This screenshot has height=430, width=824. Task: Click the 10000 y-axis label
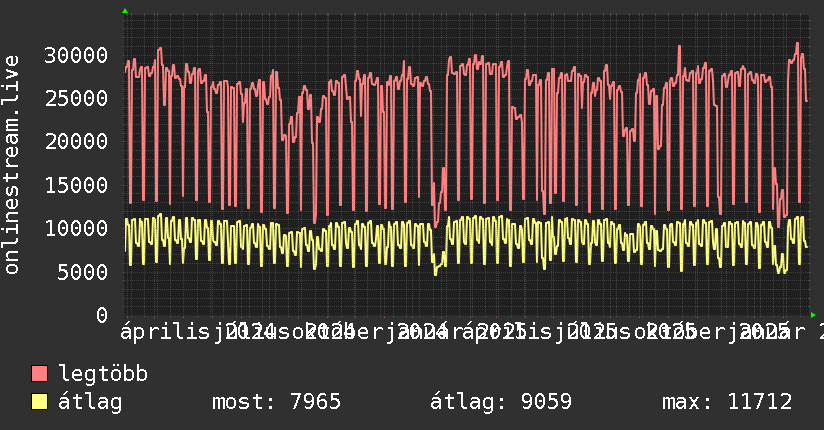point(76,228)
